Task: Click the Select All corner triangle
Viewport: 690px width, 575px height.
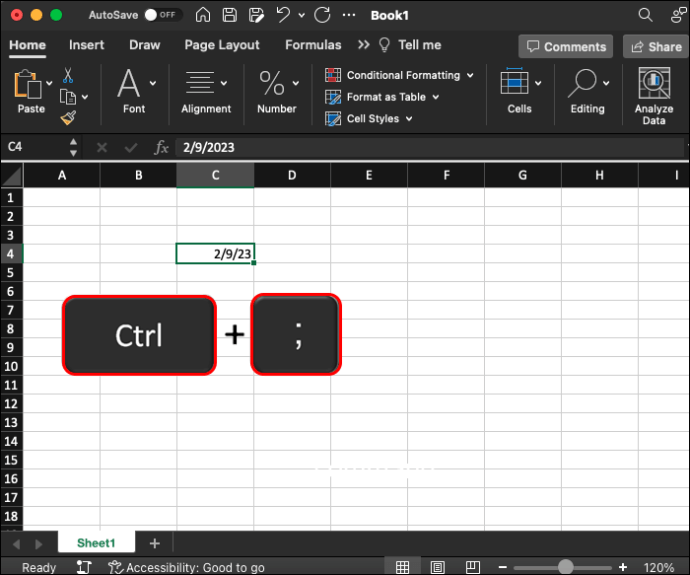Action: tap(12, 175)
